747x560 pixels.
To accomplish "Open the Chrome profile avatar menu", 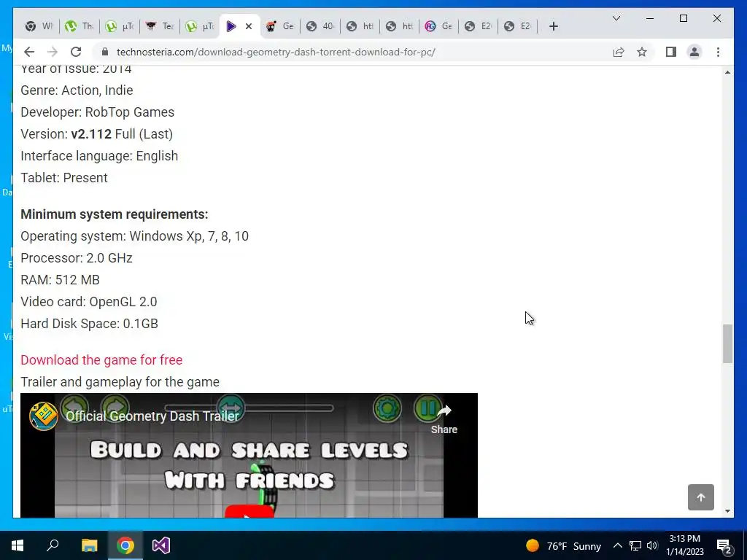I will pos(694,52).
